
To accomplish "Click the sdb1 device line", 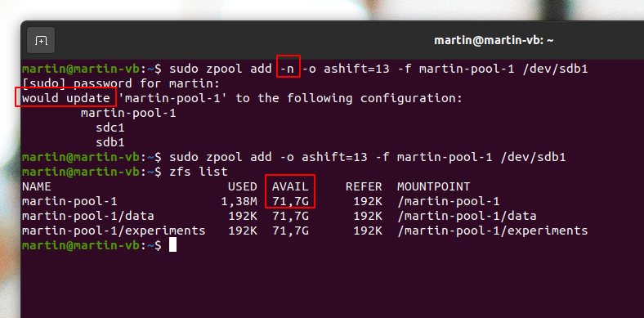I will click(110, 142).
